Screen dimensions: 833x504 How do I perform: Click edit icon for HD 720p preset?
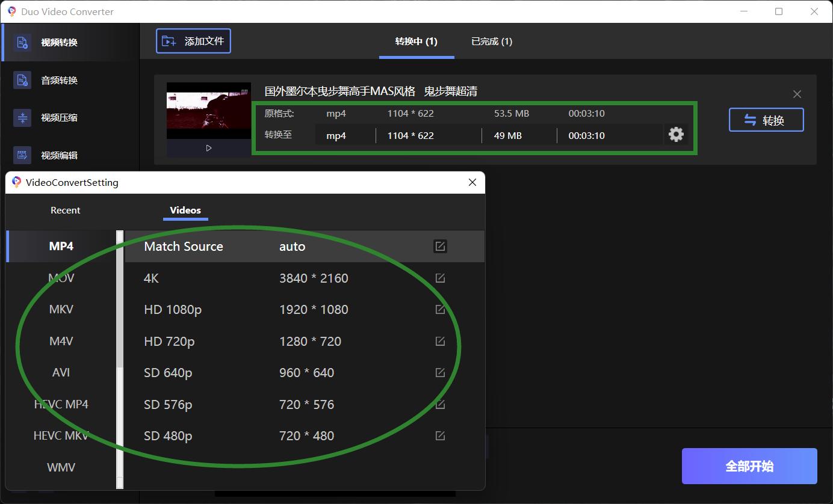[x=440, y=341]
